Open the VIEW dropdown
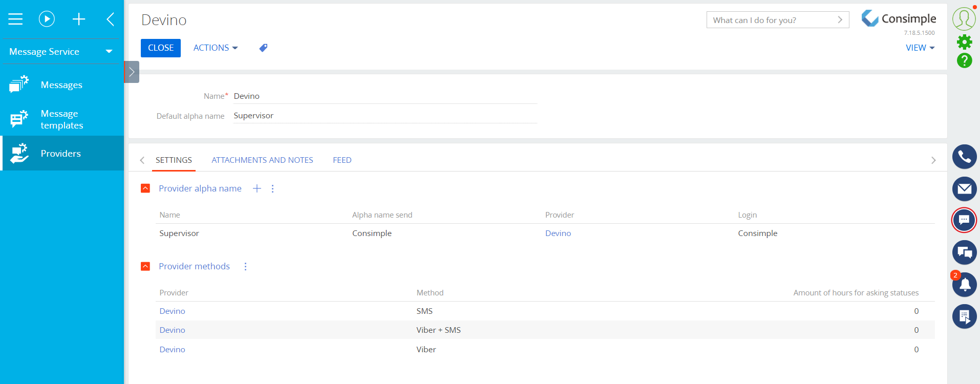 coord(920,48)
